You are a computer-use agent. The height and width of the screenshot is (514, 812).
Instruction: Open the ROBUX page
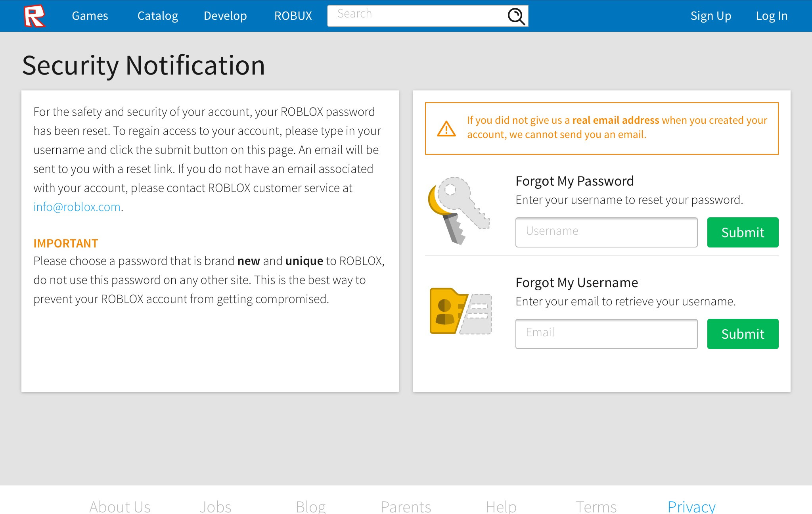293,16
